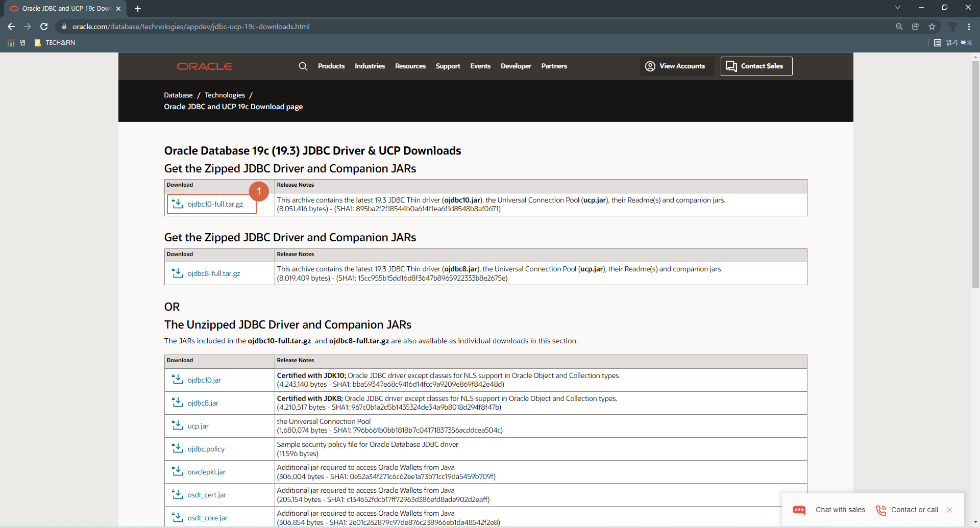Viewport: 980px width, 528px height.
Task: Click the download icon beside ojdbc10.jar
Action: 178,380
